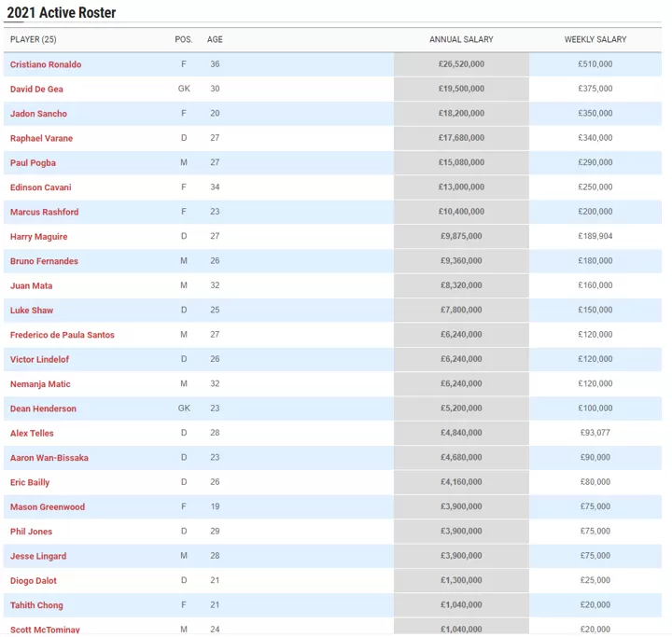Screen dimensions: 672x637
Task: Sort by PLAYER (25) column header
Action: pyautogui.click(x=34, y=39)
